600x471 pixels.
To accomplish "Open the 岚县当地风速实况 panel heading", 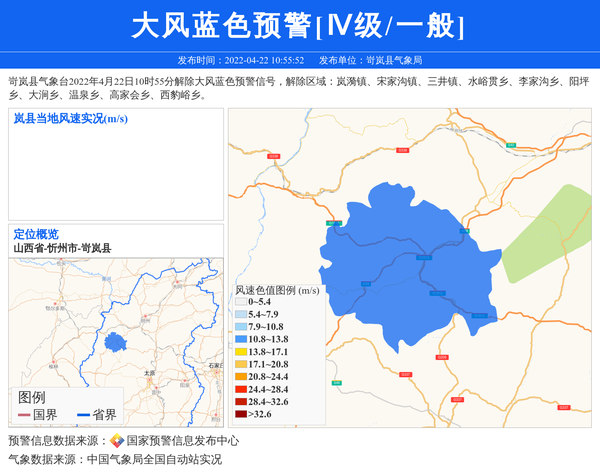I will (x=70, y=120).
